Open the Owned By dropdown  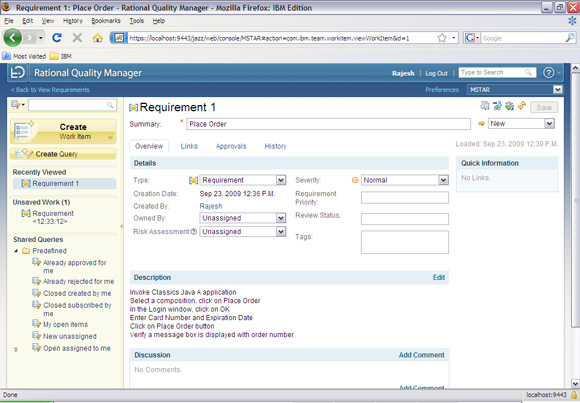281,218
